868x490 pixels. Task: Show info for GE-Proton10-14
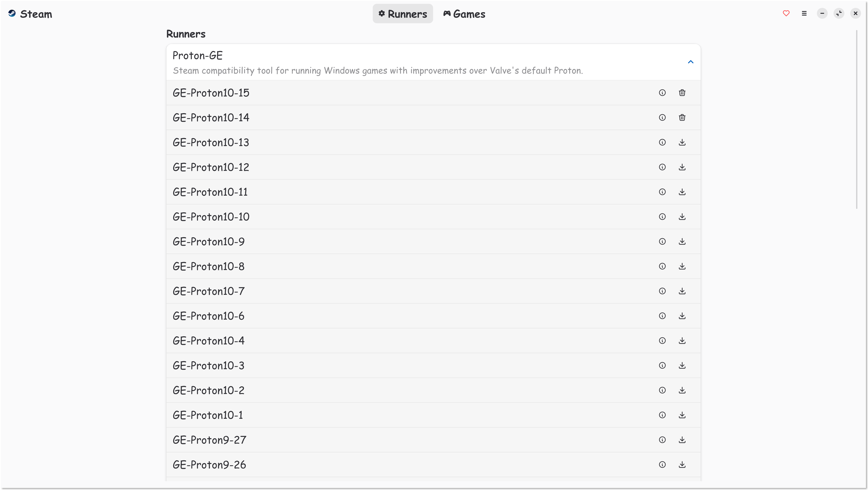(x=662, y=117)
